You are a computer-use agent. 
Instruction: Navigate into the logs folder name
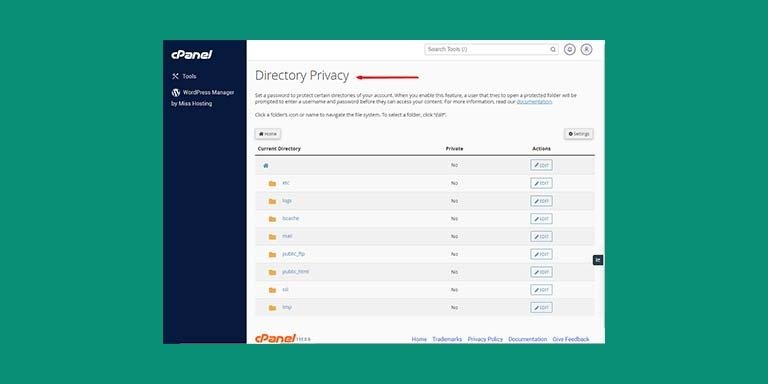point(287,201)
